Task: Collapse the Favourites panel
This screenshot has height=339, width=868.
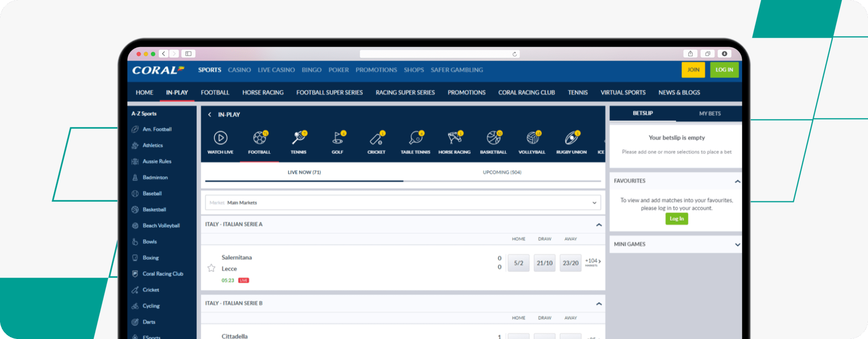Action: click(x=737, y=182)
